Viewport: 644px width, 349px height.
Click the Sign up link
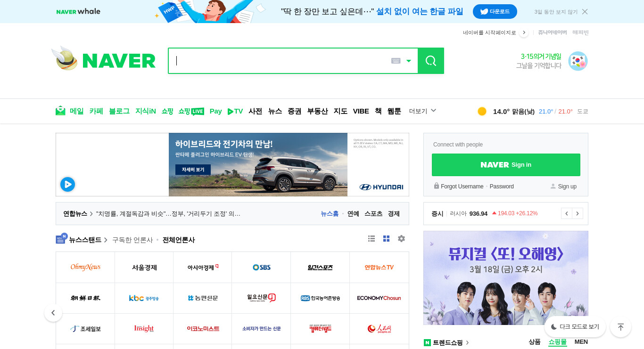tap(567, 187)
